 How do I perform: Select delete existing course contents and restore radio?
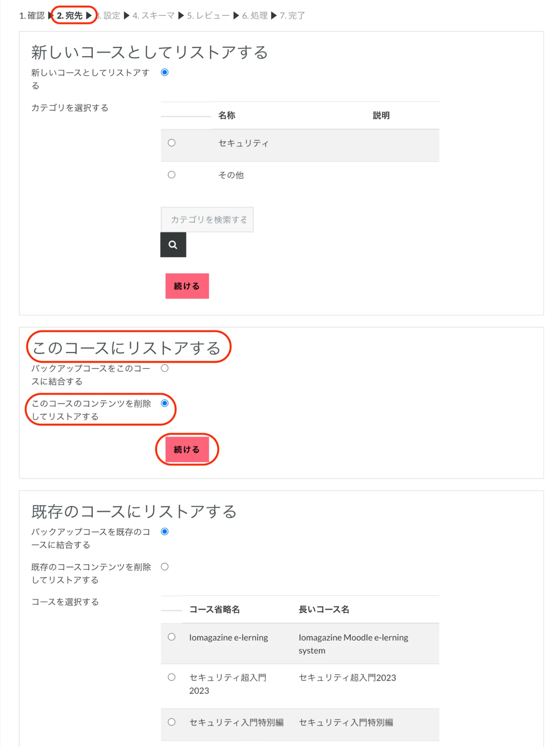[x=164, y=567]
